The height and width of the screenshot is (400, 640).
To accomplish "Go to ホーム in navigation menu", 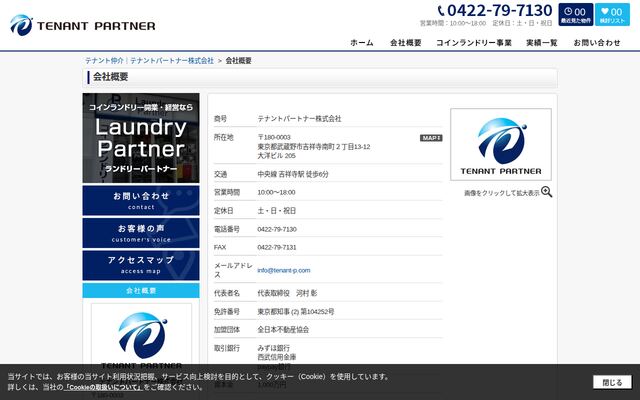I will [x=362, y=42].
